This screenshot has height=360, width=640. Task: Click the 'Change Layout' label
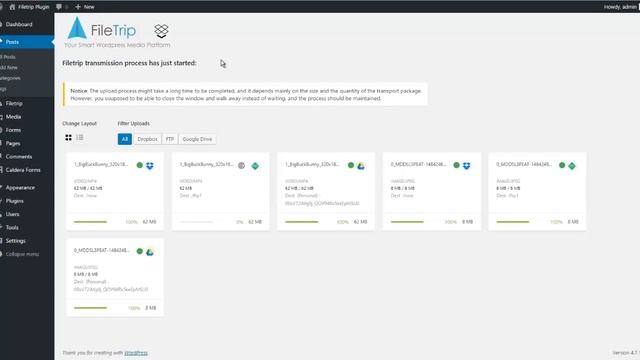(x=80, y=124)
